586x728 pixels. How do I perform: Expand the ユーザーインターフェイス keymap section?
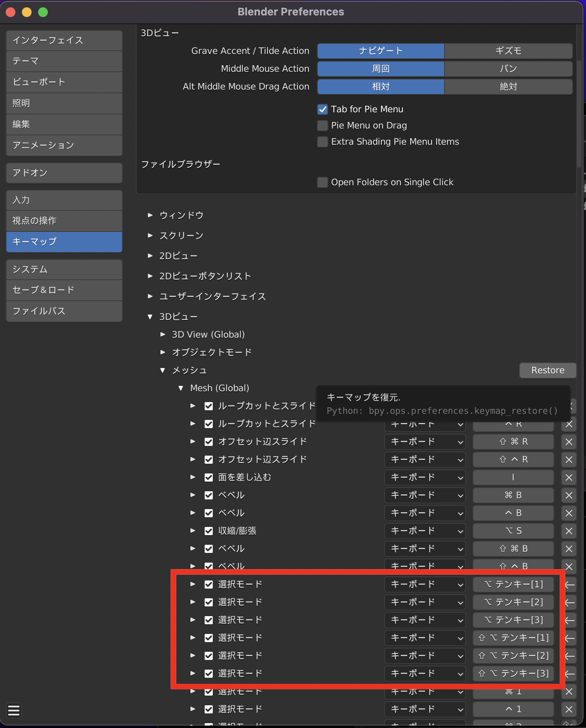pos(150,296)
